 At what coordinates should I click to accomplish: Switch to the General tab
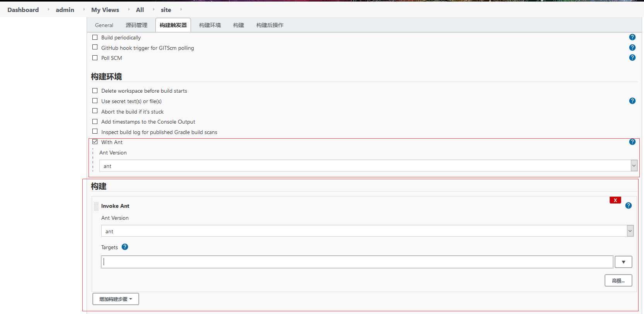pyautogui.click(x=104, y=25)
